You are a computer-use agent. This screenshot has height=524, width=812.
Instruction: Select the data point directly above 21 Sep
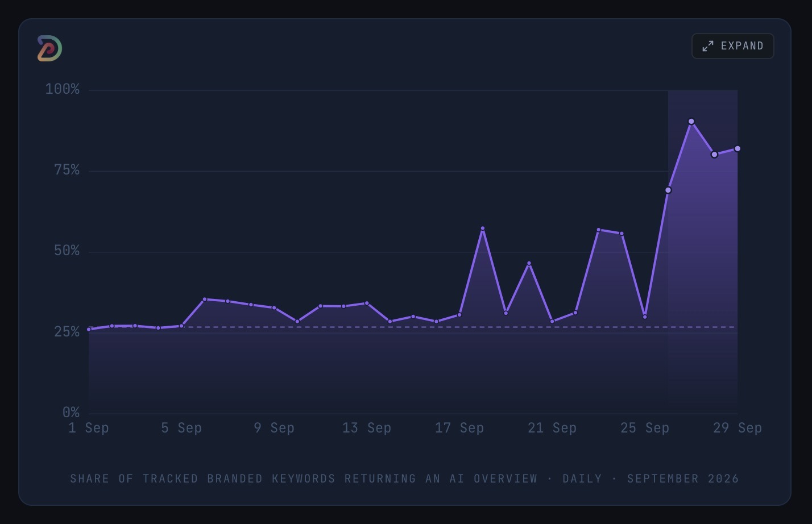552,322
